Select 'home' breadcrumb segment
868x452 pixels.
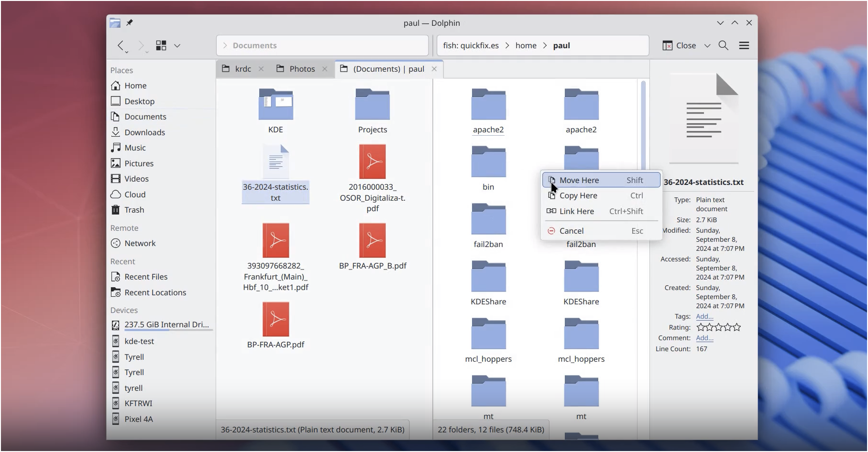(x=526, y=45)
